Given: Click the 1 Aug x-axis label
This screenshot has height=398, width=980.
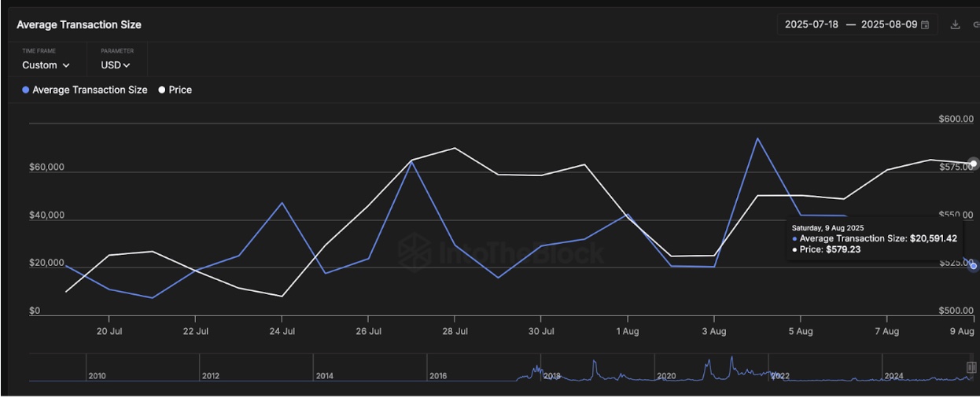Looking at the screenshot, I should 628,331.
